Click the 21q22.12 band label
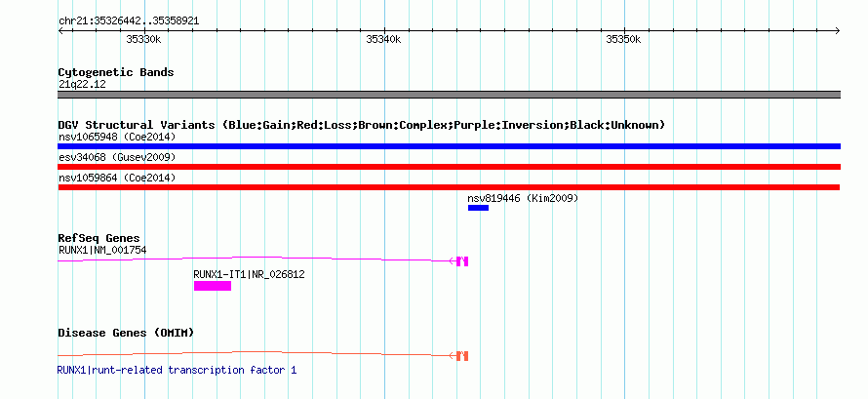Image resolution: width=868 pixels, height=399 pixels. pyautogui.click(x=82, y=85)
